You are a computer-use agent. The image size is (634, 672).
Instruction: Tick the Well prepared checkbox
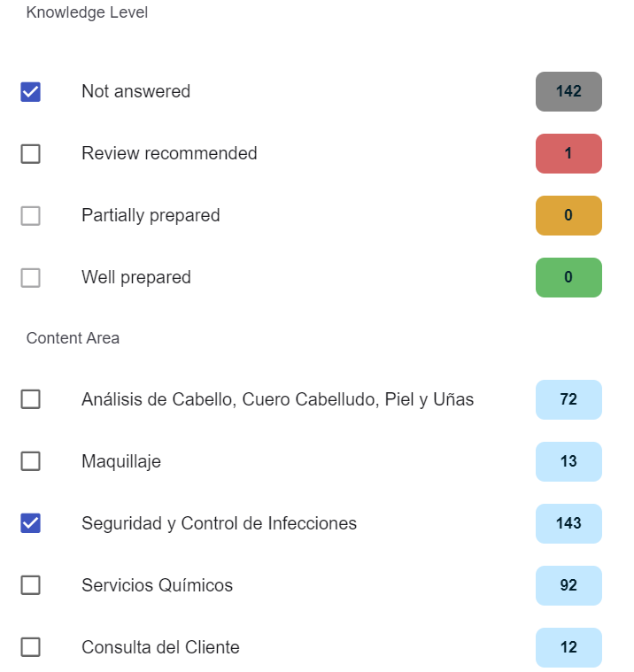(30, 277)
